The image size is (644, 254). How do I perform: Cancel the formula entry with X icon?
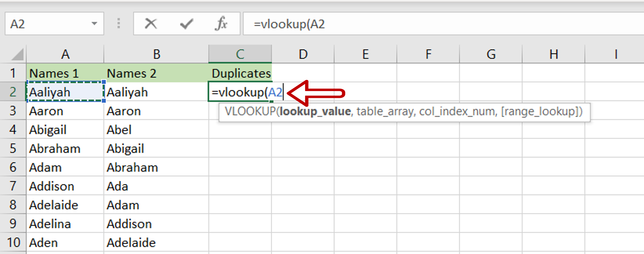pyautogui.click(x=150, y=24)
